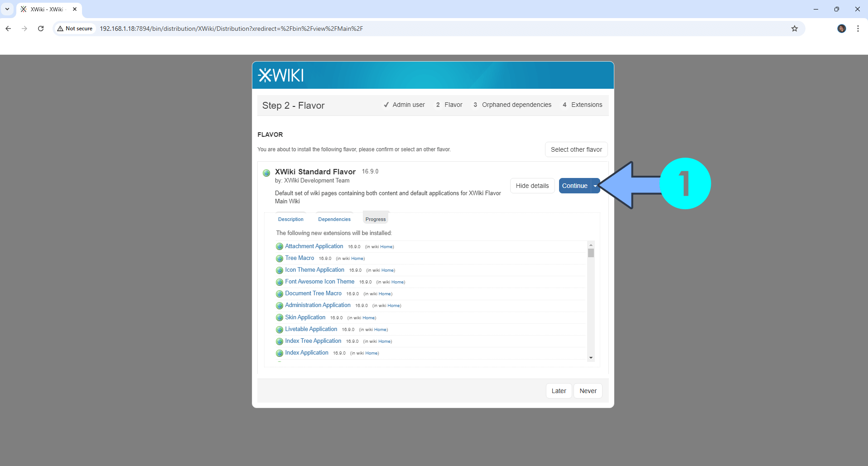The height and width of the screenshot is (466, 868).
Task: Open Chrome's three-dot menu
Action: pos(858,29)
